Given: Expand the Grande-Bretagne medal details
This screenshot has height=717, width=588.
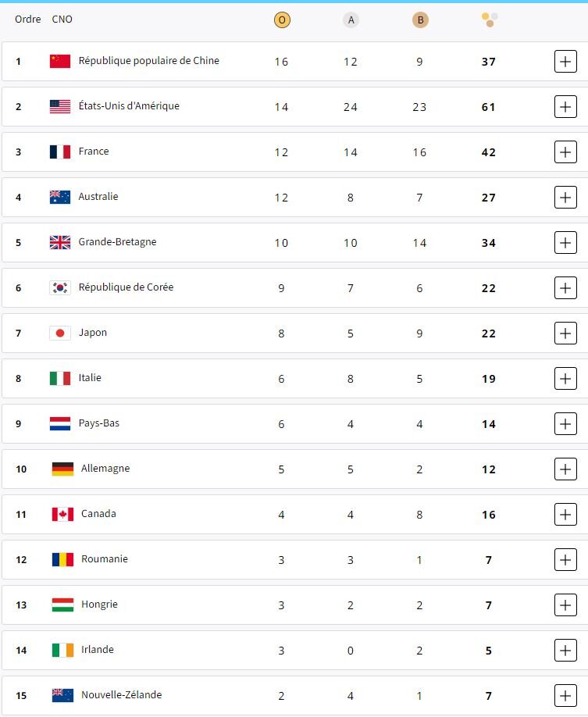Looking at the screenshot, I should coord(565,243).
